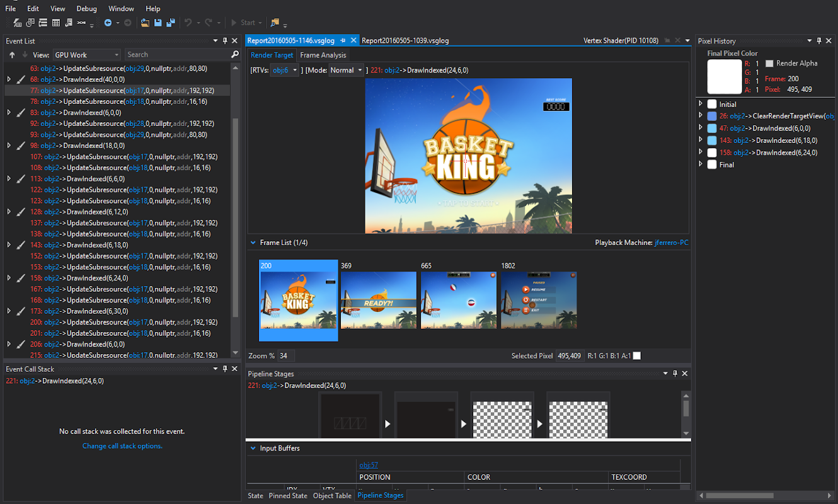
Task: Open the Mode Normal dropdown
Action: pyautogui.click(x=346, y=71)
